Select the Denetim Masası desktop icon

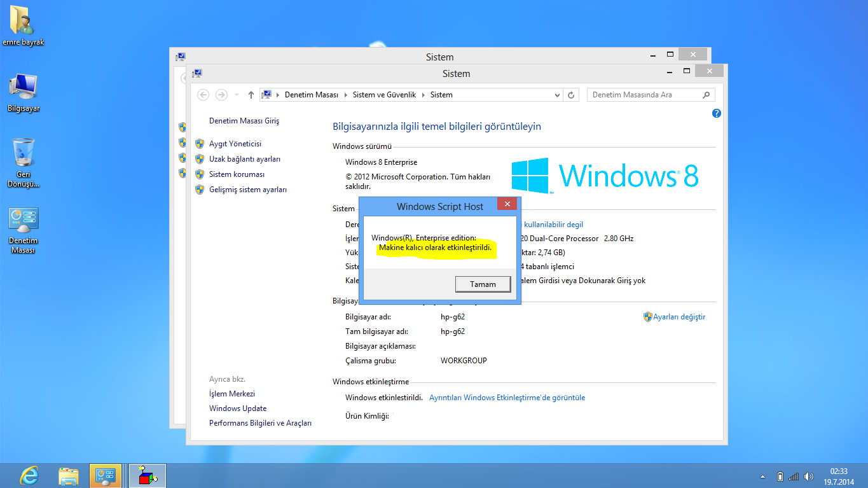pos(24,230)
